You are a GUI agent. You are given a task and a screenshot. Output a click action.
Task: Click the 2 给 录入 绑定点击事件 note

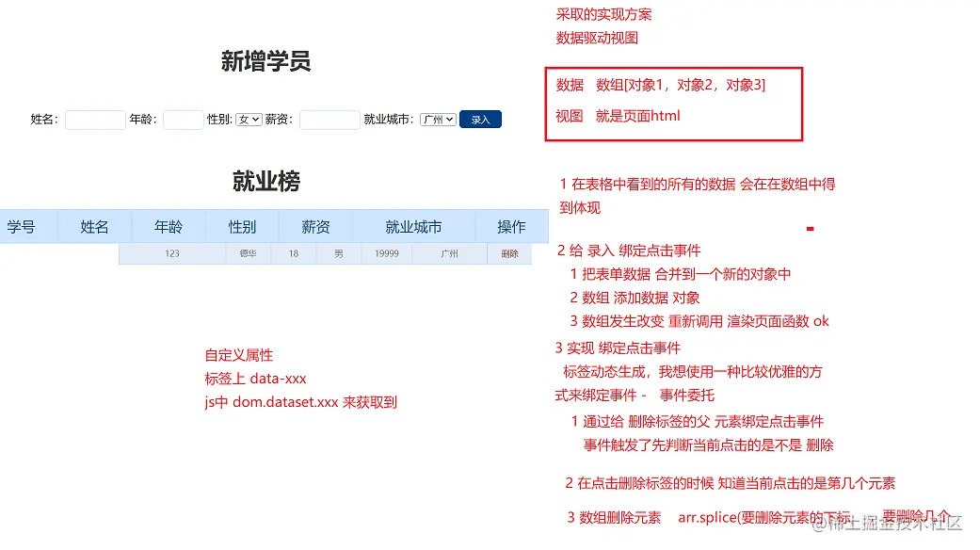point(629,251)
